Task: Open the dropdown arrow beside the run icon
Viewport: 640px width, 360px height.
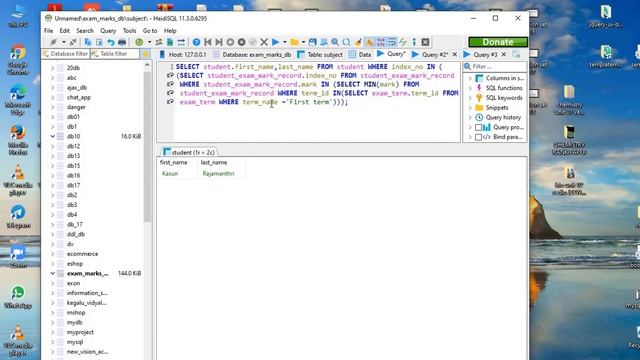Action: click(x=284, y=42)
